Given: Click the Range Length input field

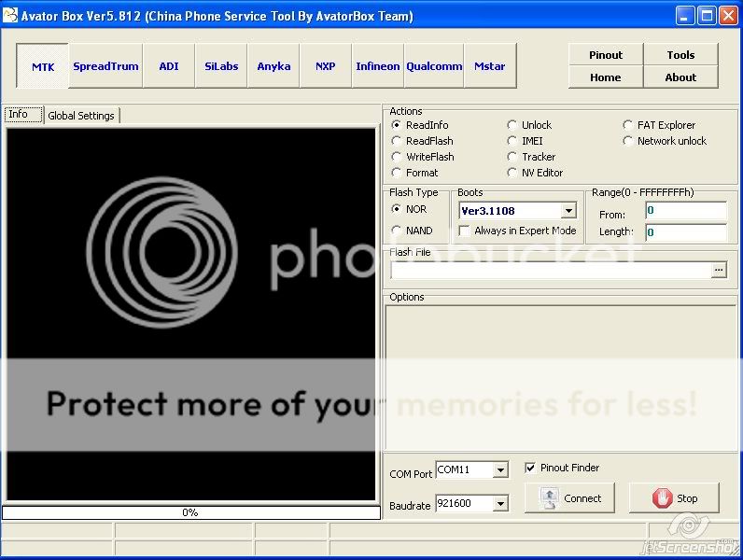Looking at the screenshot, I should pos(686,232).
